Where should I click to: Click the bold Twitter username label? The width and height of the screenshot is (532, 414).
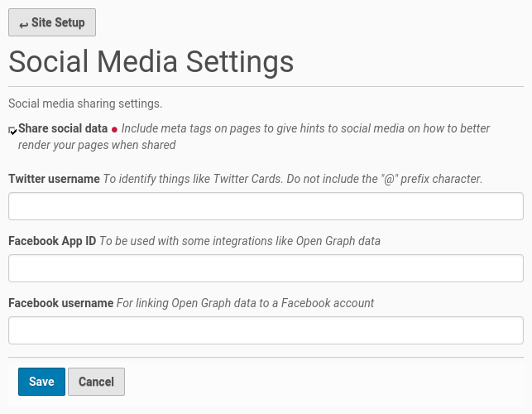pyautogui.click(x=54, y=179)
